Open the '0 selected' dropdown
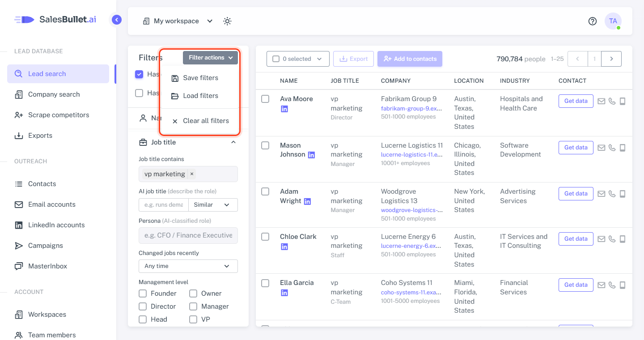The image size is (644, 340). 298,59
